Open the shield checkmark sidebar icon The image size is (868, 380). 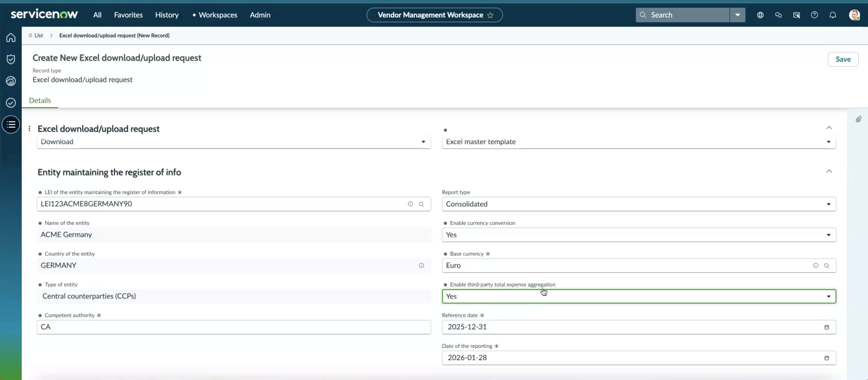tap(11, 59)
